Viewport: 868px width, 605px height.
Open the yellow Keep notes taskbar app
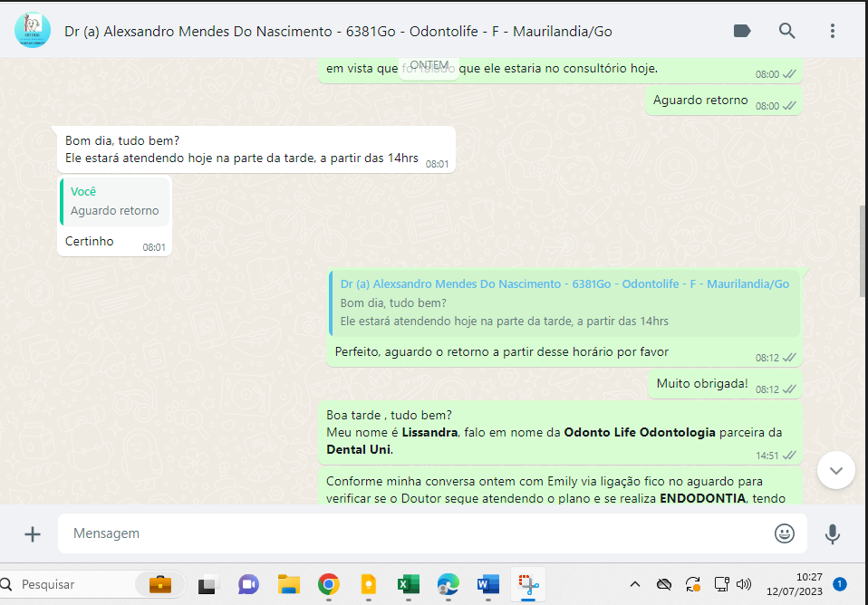(x=368, y=584)
